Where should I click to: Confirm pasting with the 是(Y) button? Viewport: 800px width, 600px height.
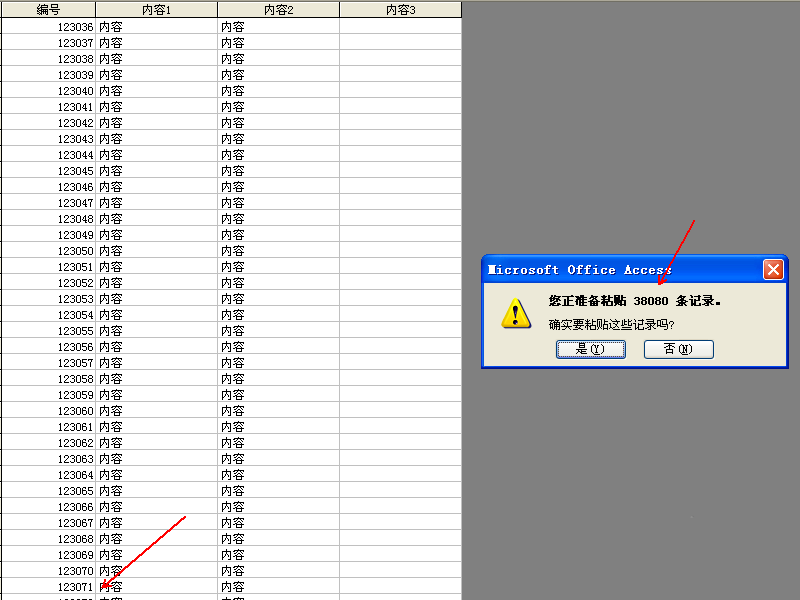tap(591, 349)
